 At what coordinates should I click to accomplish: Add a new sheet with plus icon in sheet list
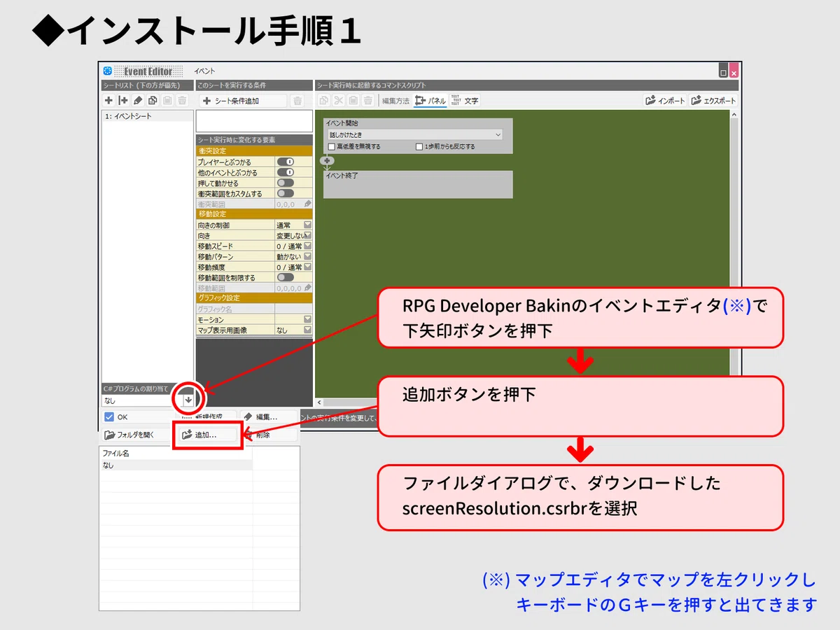[108, 101]
